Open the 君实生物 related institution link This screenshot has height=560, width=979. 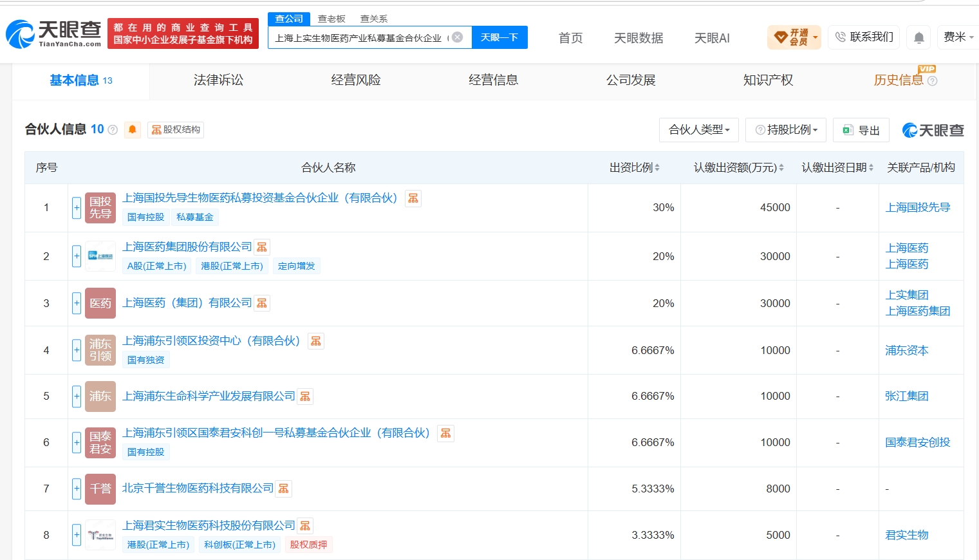[907, 535]
